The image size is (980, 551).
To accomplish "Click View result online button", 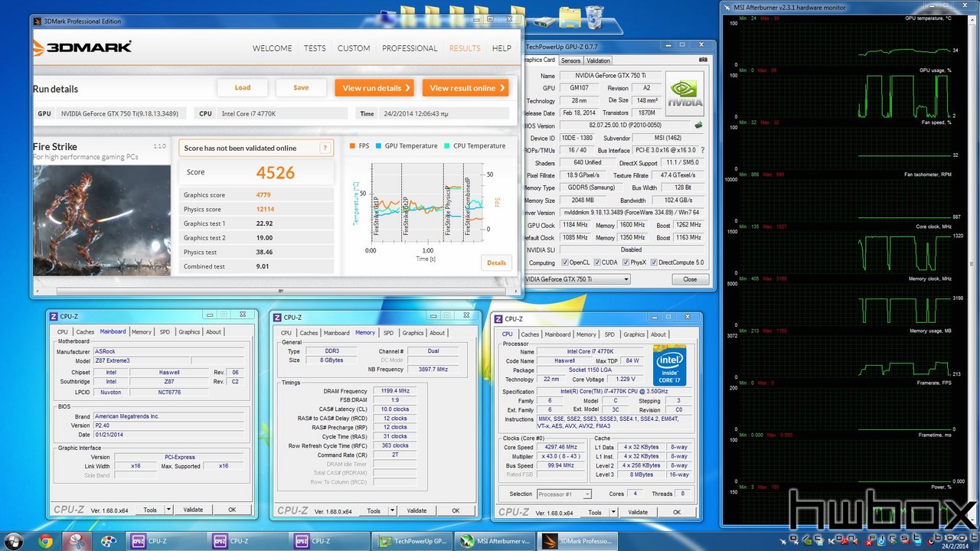I will pos(465,88).
